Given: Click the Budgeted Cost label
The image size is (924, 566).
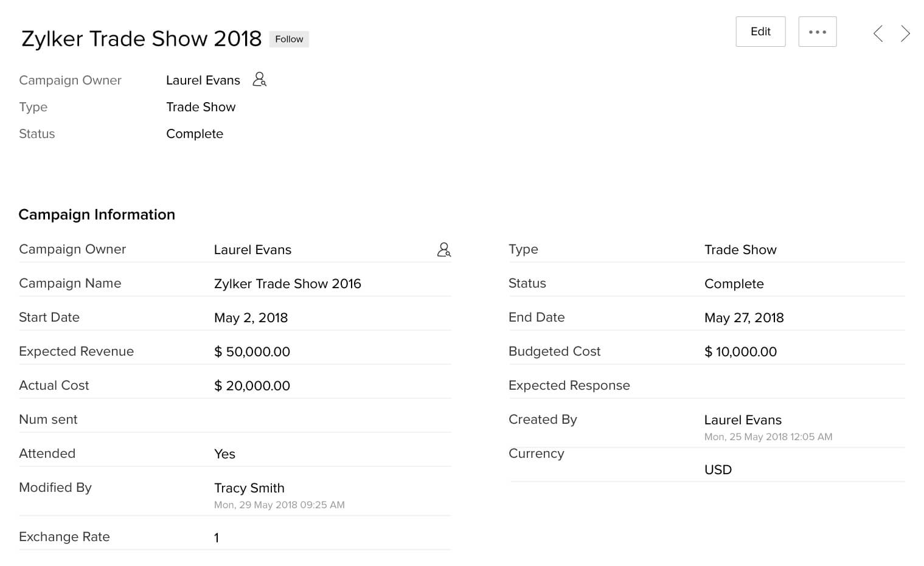Looking at the screenshot, I should [554, 351].
